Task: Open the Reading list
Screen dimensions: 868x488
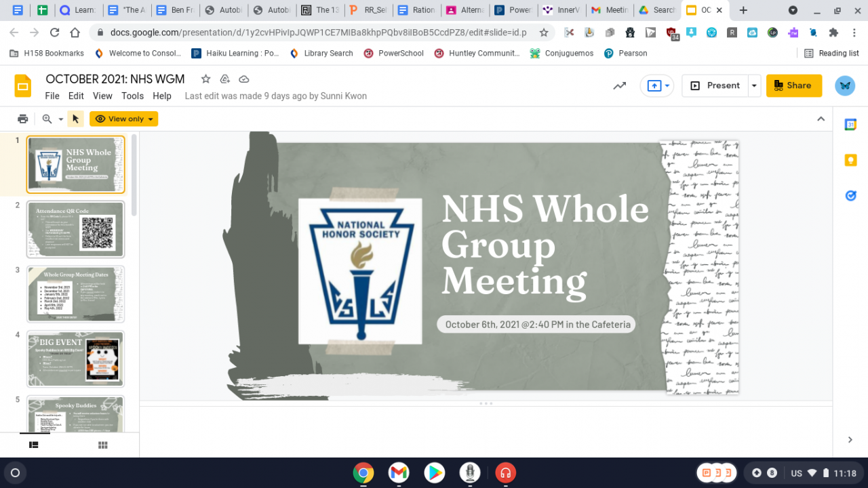Action: (x=831, y=54)
